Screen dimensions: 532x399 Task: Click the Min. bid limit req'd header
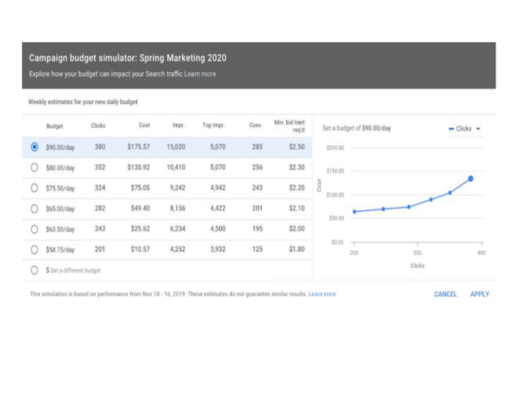289,126
